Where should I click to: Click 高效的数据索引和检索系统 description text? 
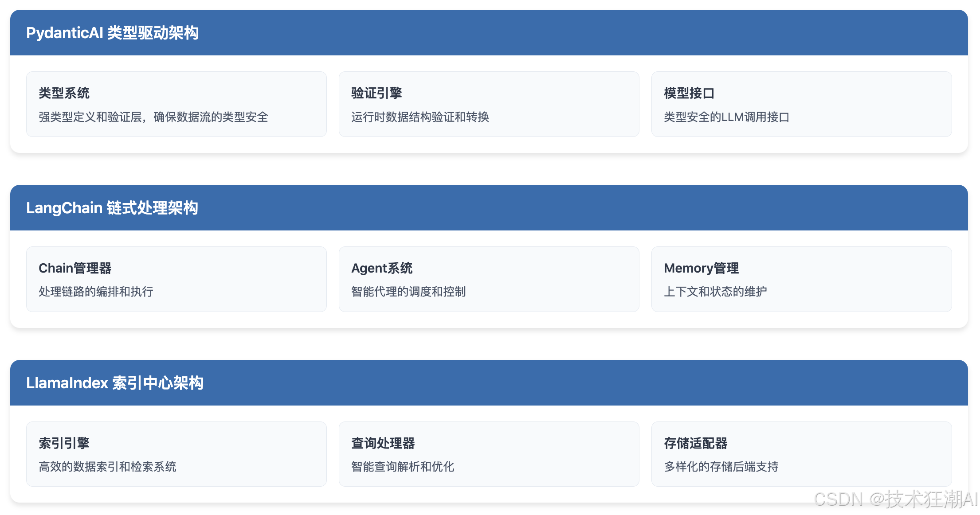pos(107,467)
